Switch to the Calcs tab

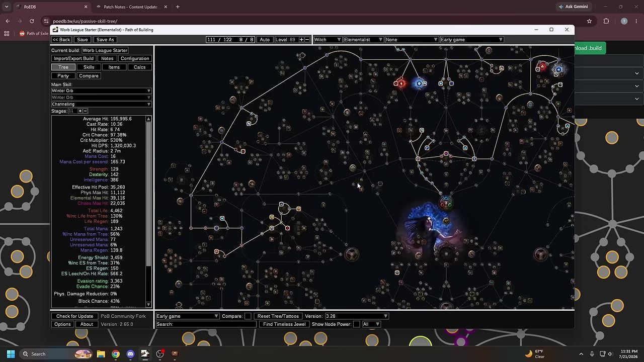point(139,67)
